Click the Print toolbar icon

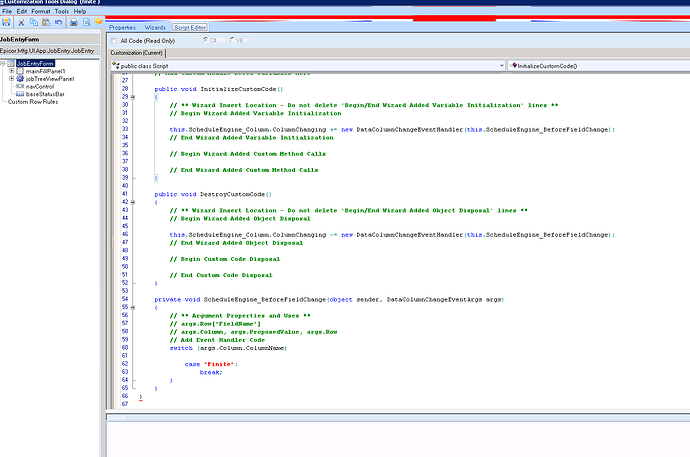[74, 22]
